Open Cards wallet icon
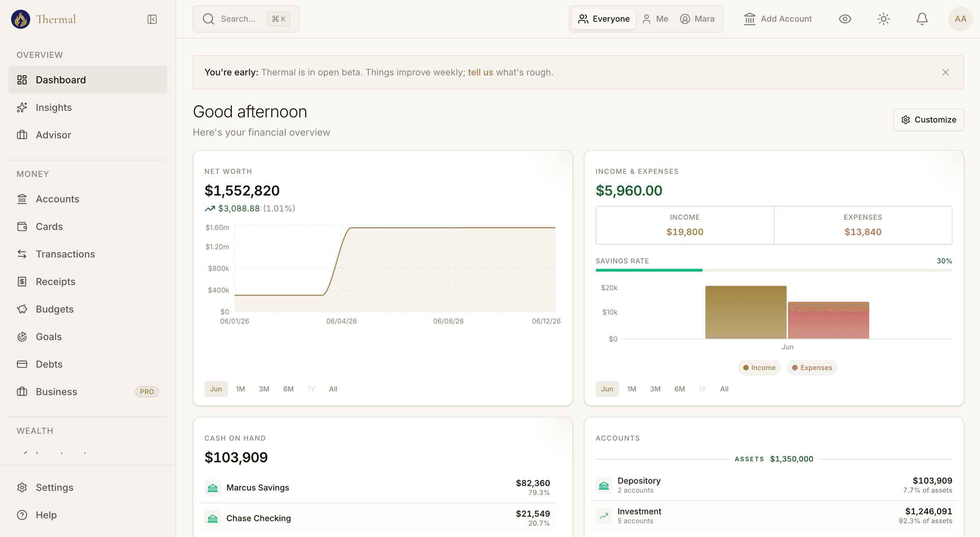 (x=22, y=226)
